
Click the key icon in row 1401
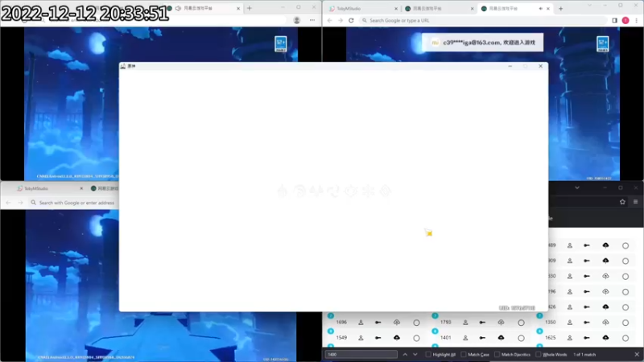click(482, 338)
